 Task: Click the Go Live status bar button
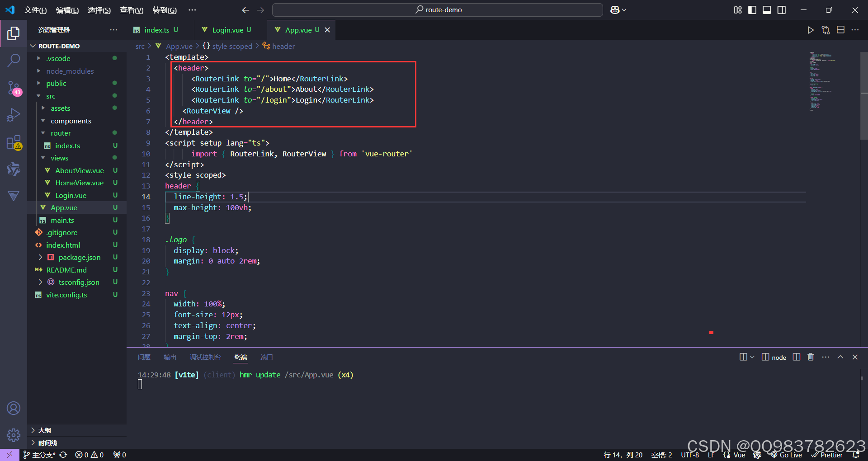tap(786, 455)
